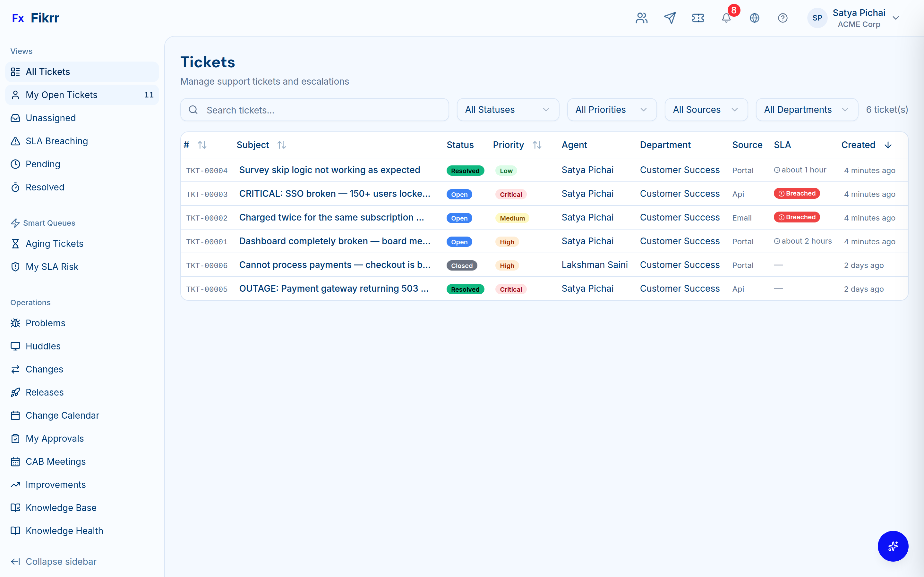Click the Problems bug icon in sidebar
The image size is (924, 577).
tap(15, 323)
